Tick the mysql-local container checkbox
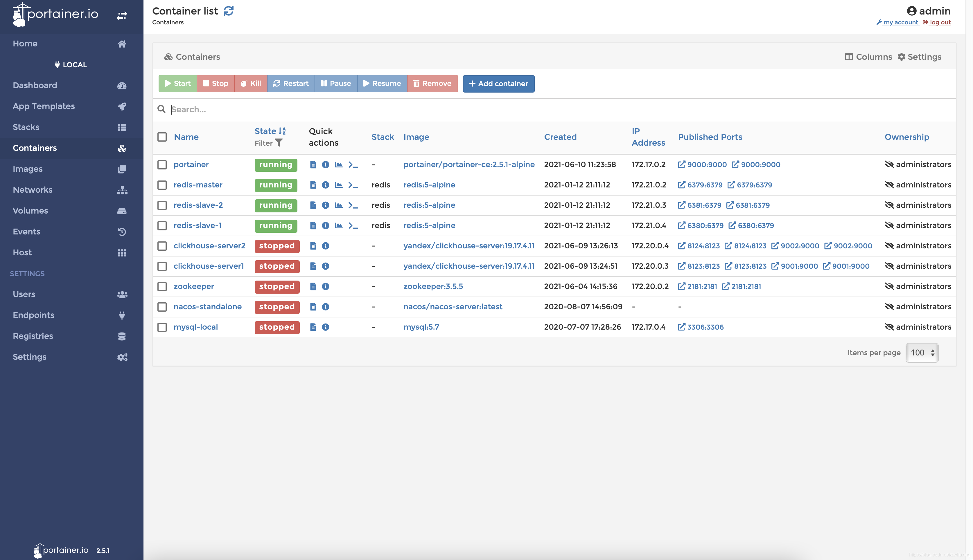Screen dimensions: 973x560 [162, 327]
